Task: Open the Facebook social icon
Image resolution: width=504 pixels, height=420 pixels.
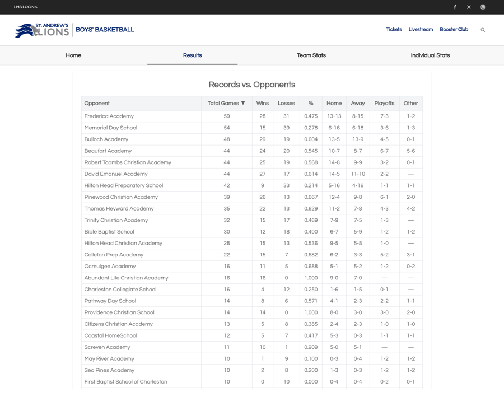Action: click(455, 7)
